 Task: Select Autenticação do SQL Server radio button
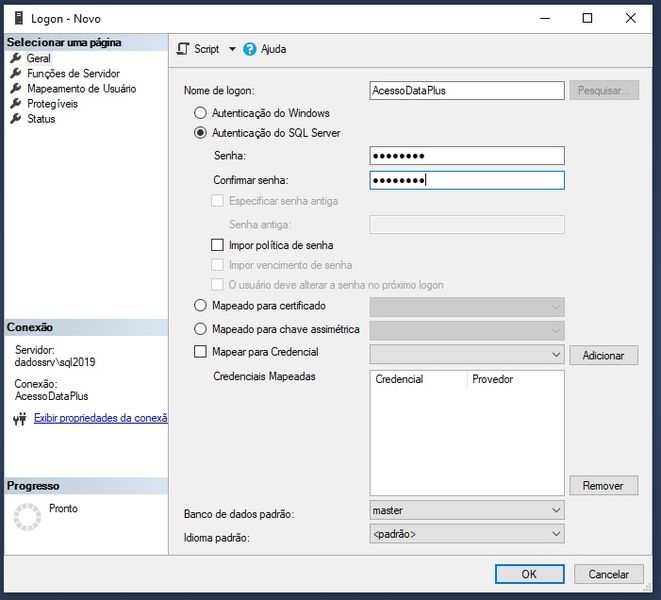coord(200,133)
